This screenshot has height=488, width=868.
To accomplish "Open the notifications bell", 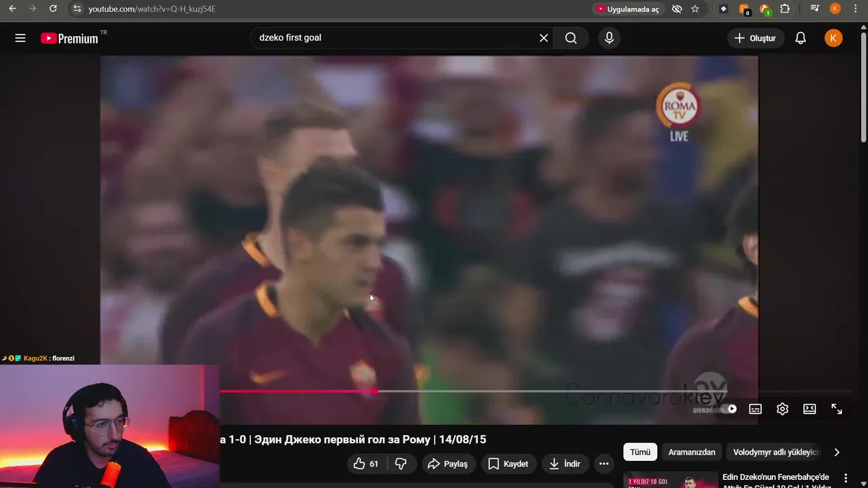I will (x=800, y=38).
